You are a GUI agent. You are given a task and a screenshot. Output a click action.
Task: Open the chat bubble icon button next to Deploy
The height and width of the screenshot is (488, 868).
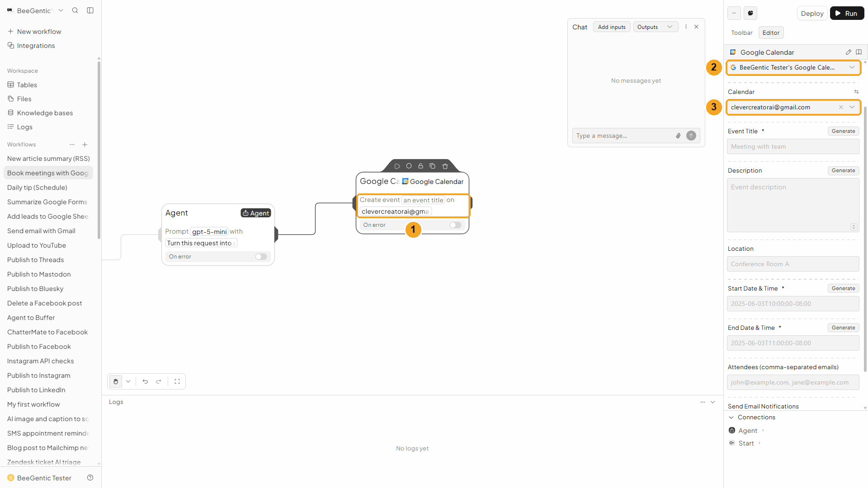(750, 13)
